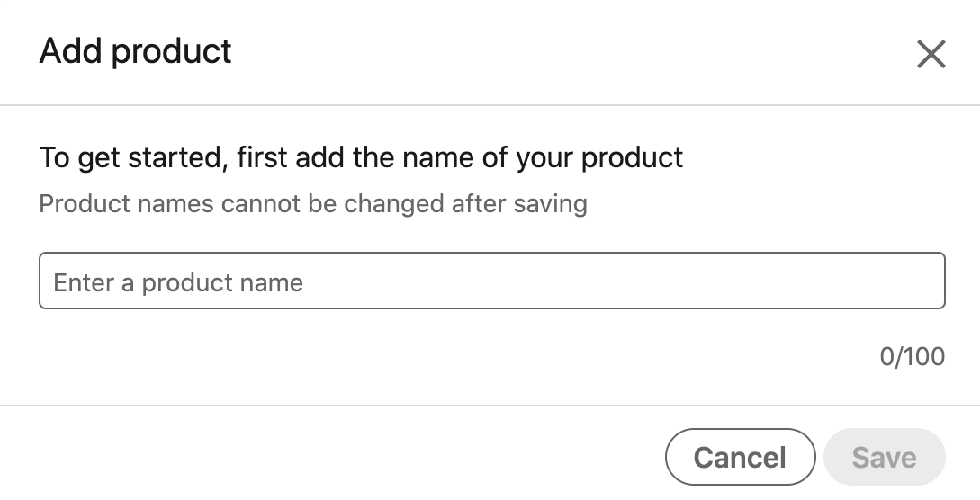Screen dimensions: 980x500
Task: Exit the dialog via the close cross
Action: (931, 54)
